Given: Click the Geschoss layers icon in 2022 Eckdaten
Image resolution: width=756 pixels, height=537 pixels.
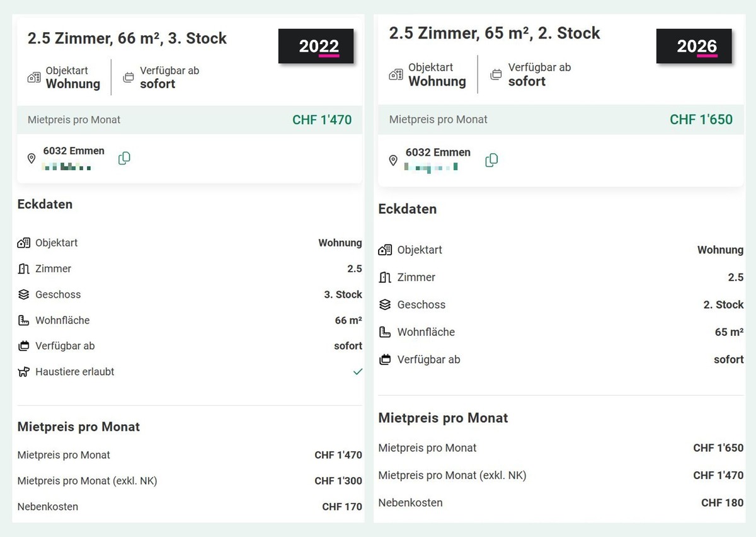Looking at the screenshot, I should pos(24,294).
